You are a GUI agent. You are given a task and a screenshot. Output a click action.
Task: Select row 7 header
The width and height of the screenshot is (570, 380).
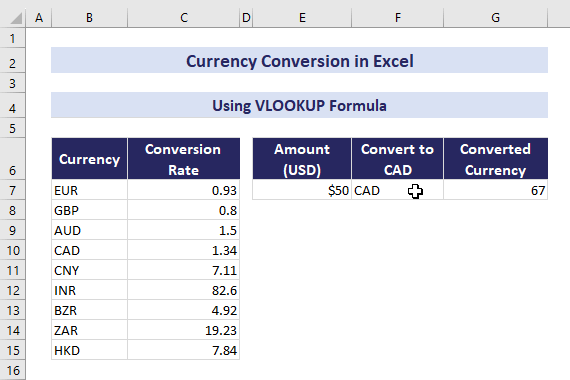point(13,190)
